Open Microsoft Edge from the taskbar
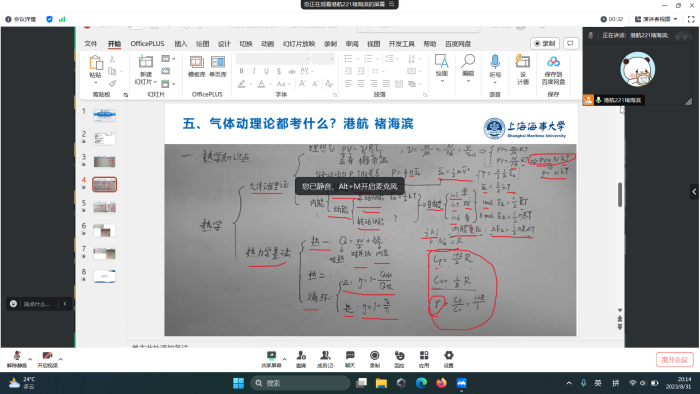700x394 pixels. (421, 383)
